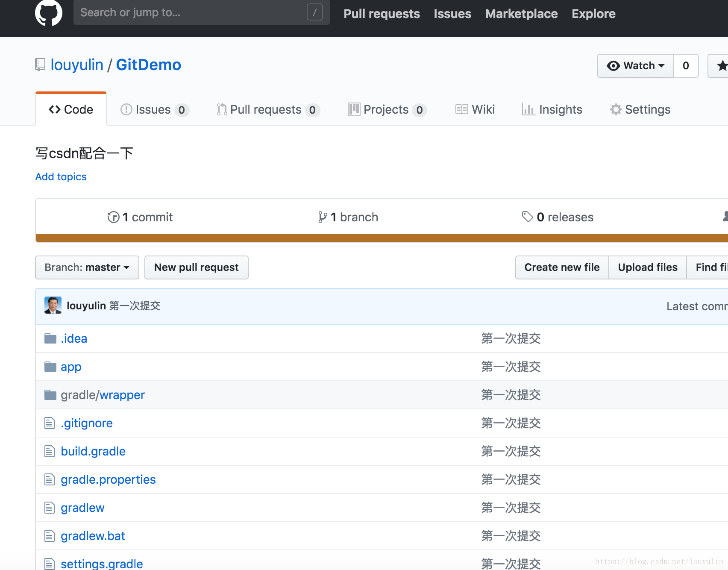The width and height of the screenshot is (728, 570).
Task: Click commit message in gradlew row
Action: (511, 508)
